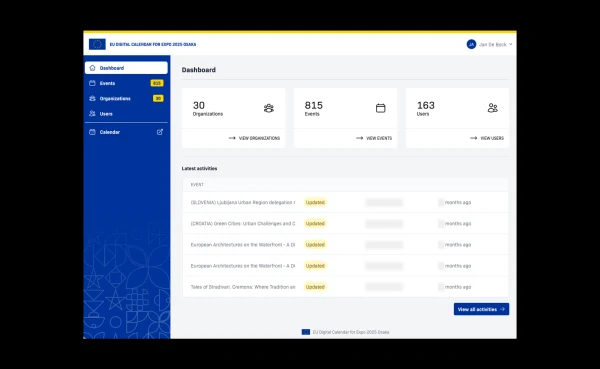Viewport: 600px width, 369px height.
Task: Click the Updated badge in the Croatia row
Action: [315, 224]
